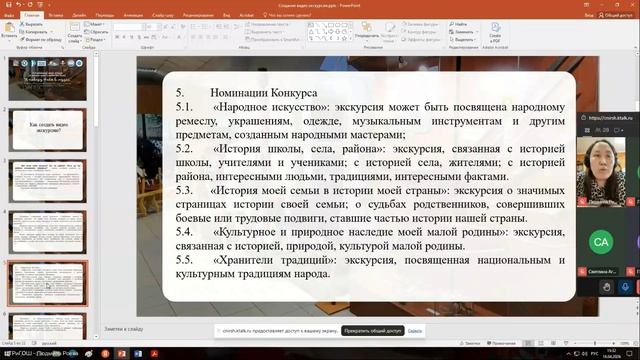Open the Acrobat ribbon tab
The width and height of the screenshot is (640, 360).
point(247,15)
